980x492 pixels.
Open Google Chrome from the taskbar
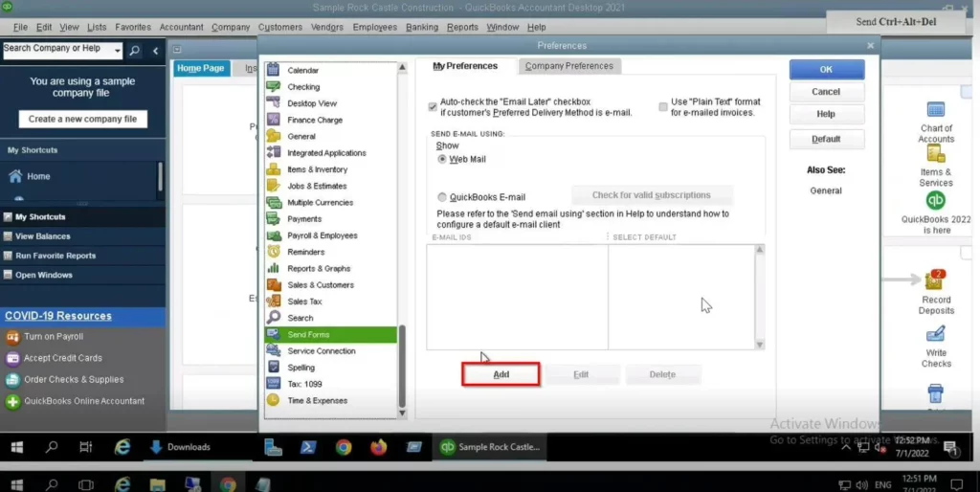point(344,447)
